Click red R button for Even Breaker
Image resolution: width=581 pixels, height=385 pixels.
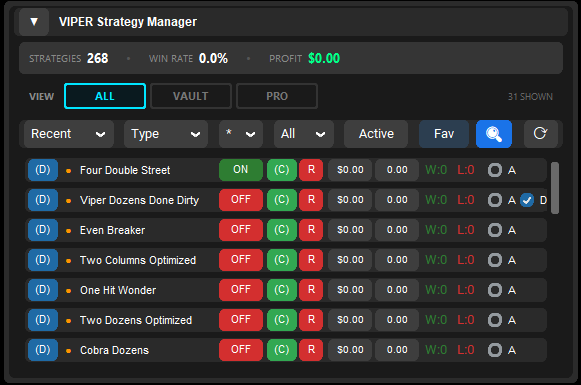pos(311,230)
